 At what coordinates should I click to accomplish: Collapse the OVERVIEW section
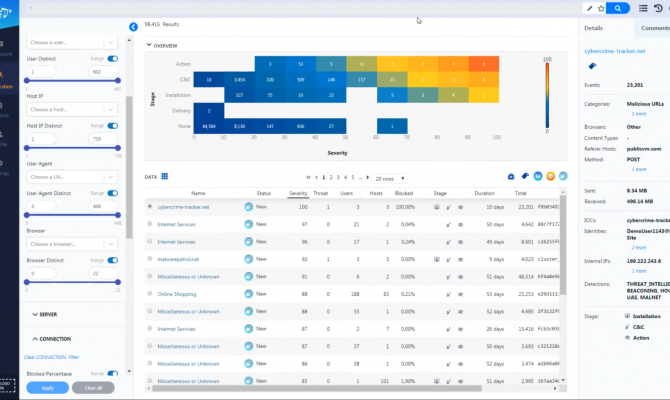pyautogui.click(x=162, y=45)
